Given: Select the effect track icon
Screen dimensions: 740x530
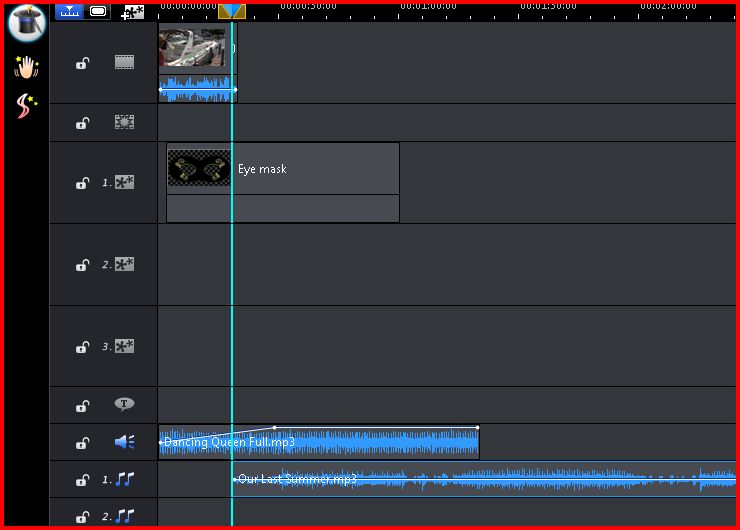Looking at the screenshot, I should pos(124,122).
